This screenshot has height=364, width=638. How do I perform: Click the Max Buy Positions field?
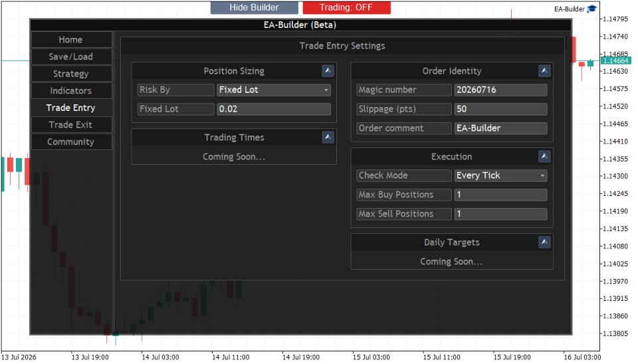pos(500,195)
